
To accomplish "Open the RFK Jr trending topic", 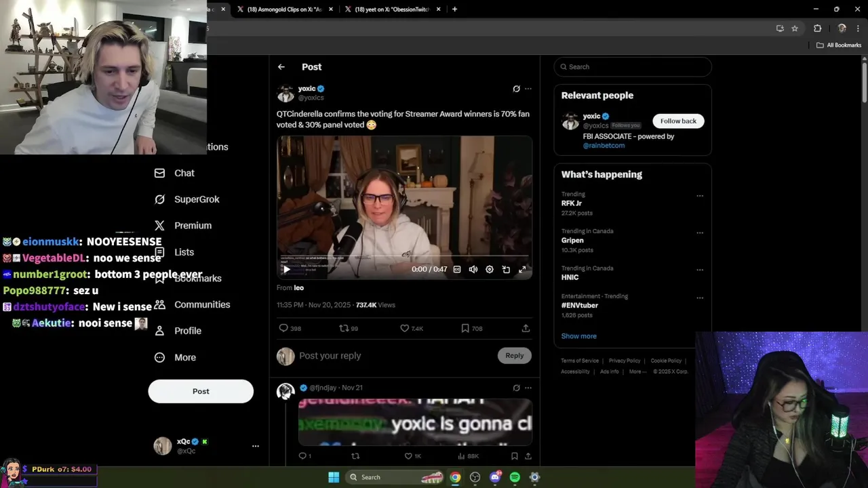I will (572, 203).
